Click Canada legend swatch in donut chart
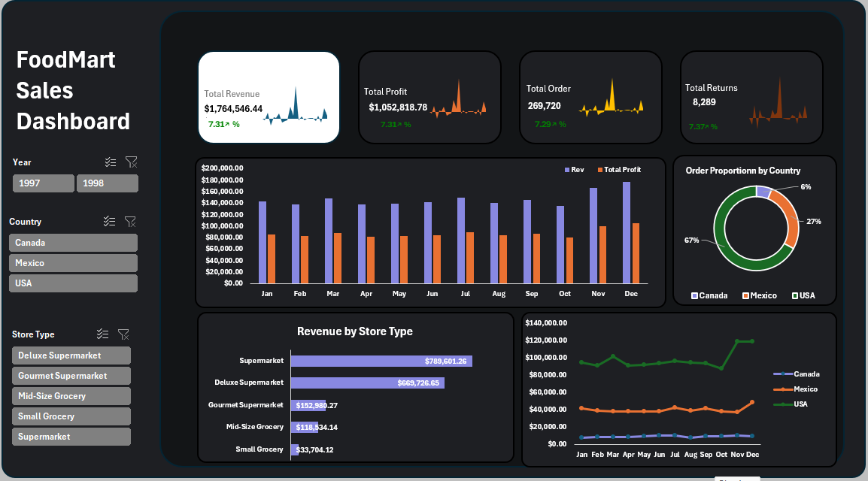 (695, 296)
